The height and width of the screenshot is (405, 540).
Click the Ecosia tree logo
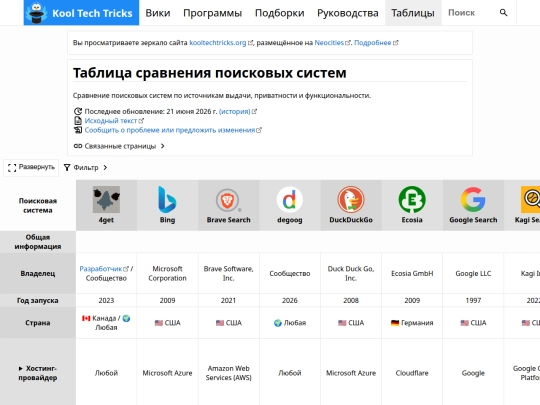pos(412,199)
